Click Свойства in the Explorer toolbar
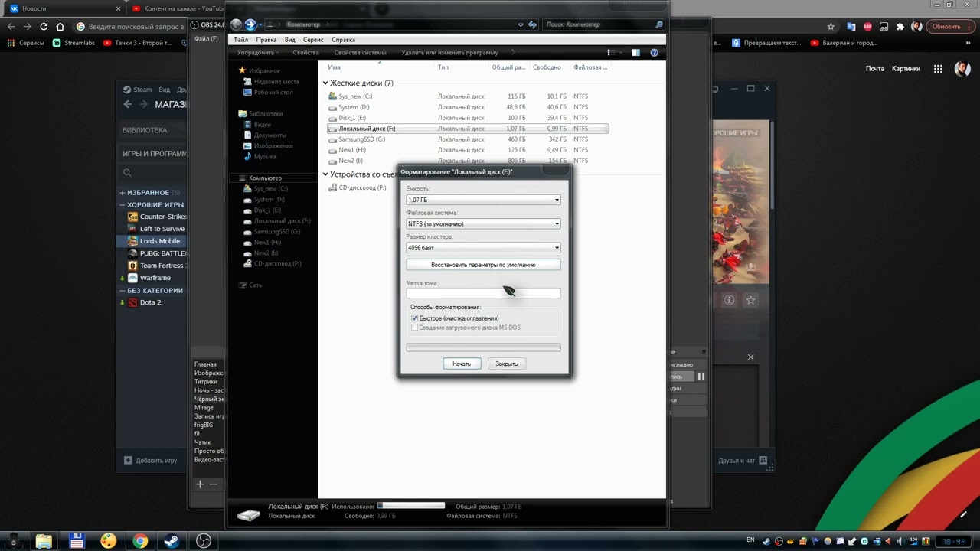The height and width of the screenshot is (551, 980). pyautogui.click(x=305, y=53)
